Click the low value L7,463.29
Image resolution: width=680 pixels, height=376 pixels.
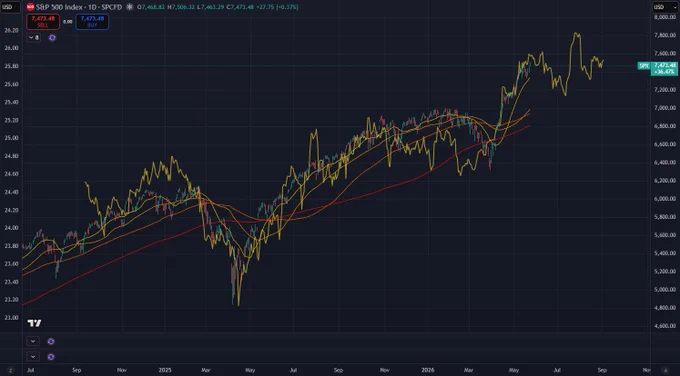(x=211, y=7)
